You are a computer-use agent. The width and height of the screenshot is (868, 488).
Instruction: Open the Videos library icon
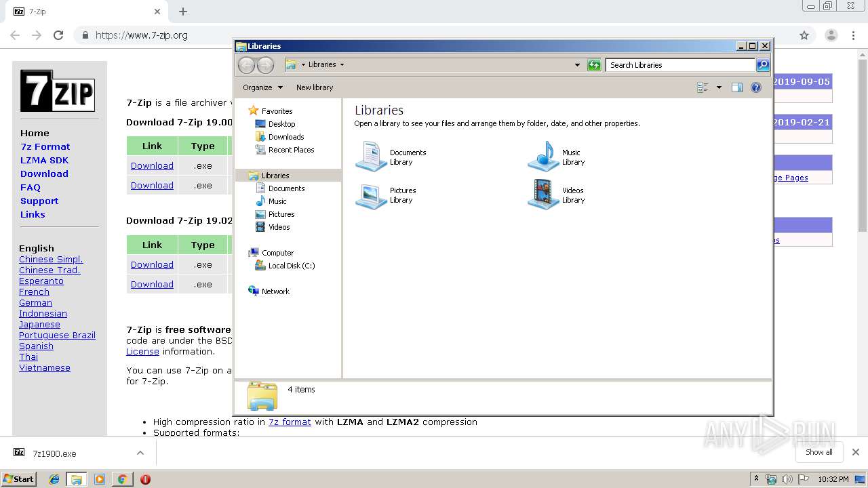[543, 195]
